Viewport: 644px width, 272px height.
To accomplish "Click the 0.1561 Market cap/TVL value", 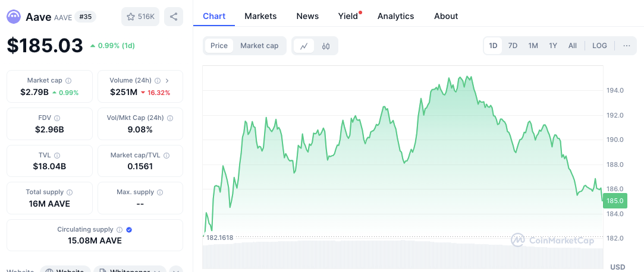I will [x=140, y=166].
